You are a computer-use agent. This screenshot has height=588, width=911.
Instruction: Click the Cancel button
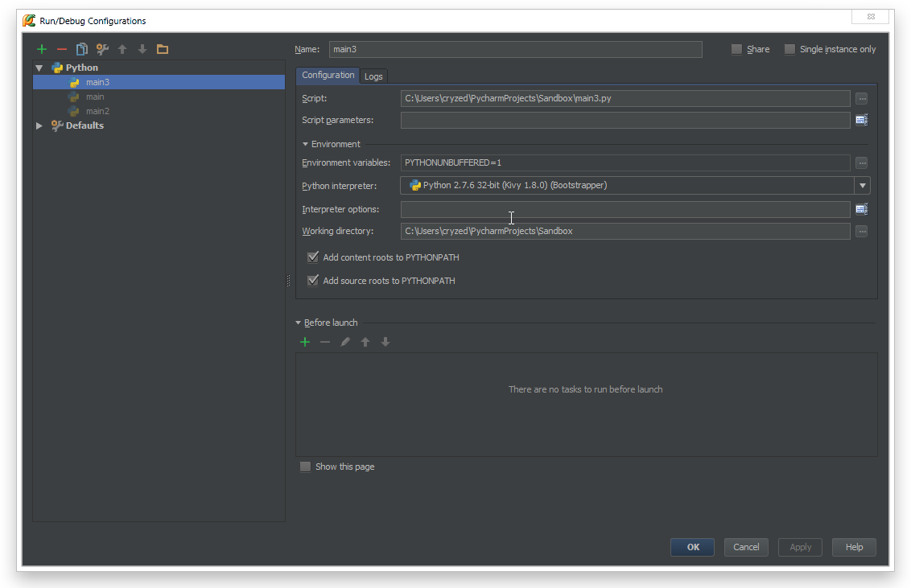pyautogui.click(x=746, y=547)
